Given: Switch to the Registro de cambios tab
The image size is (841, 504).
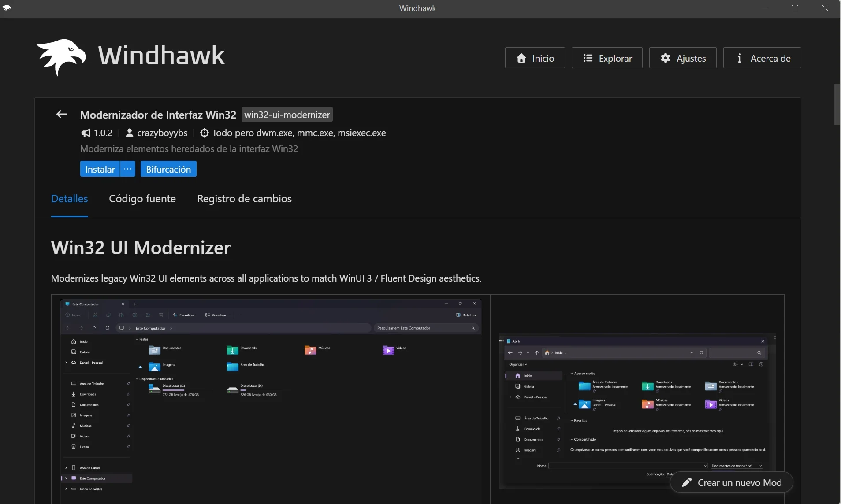Looking at the screenshot, I should [244, 199].
